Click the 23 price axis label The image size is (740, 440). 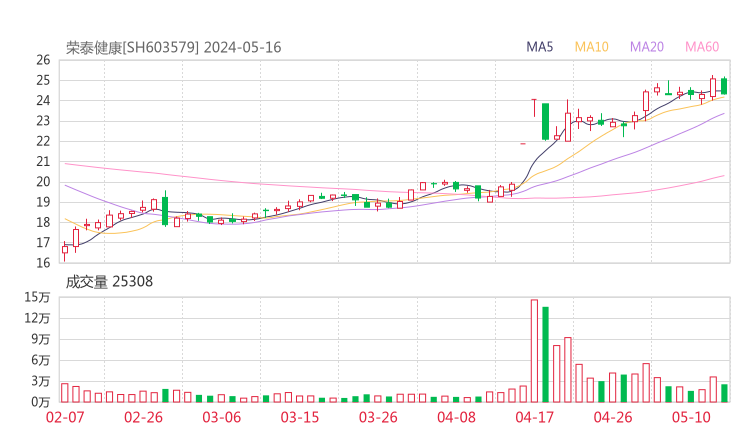click(43, 121)
